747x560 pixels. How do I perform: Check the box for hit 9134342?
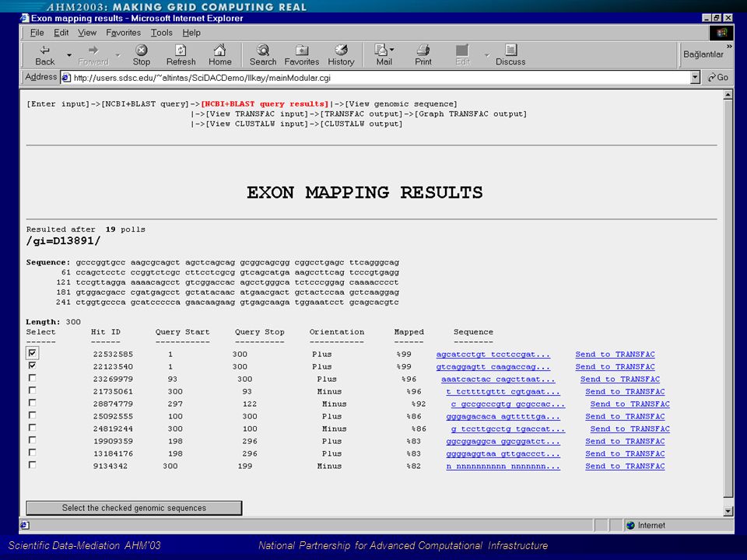pos(32,464)
